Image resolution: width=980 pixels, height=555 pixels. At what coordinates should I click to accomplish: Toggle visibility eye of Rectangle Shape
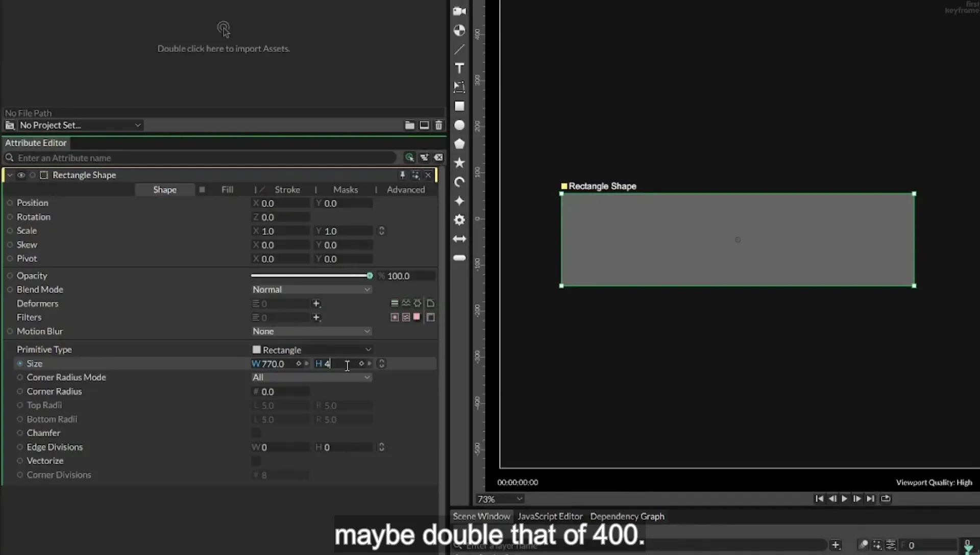(x=21, y=175)
